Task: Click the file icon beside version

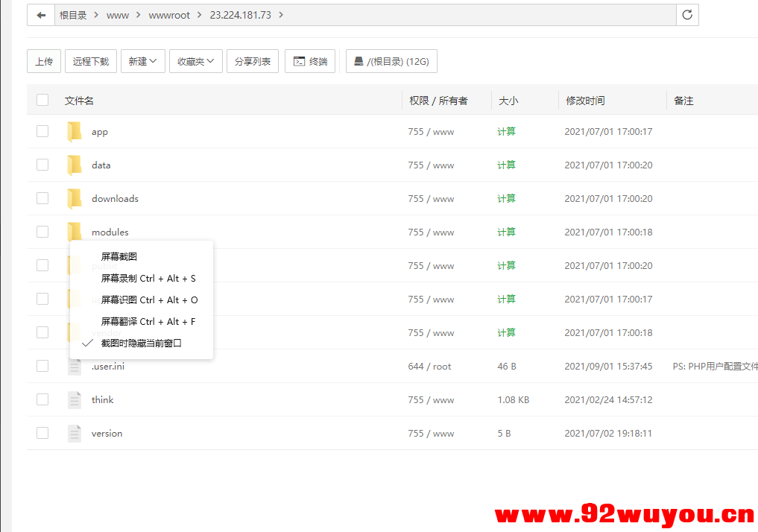Action: (75, 432)
